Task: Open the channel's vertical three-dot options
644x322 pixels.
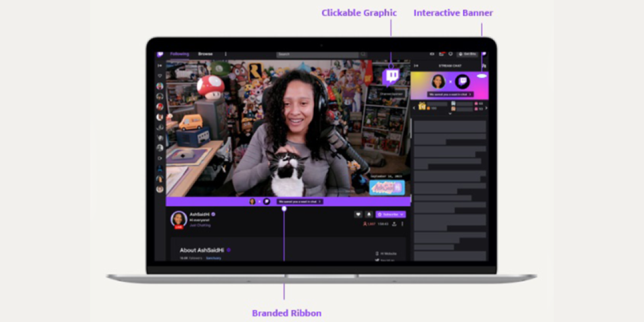Action: click(402, 224)
